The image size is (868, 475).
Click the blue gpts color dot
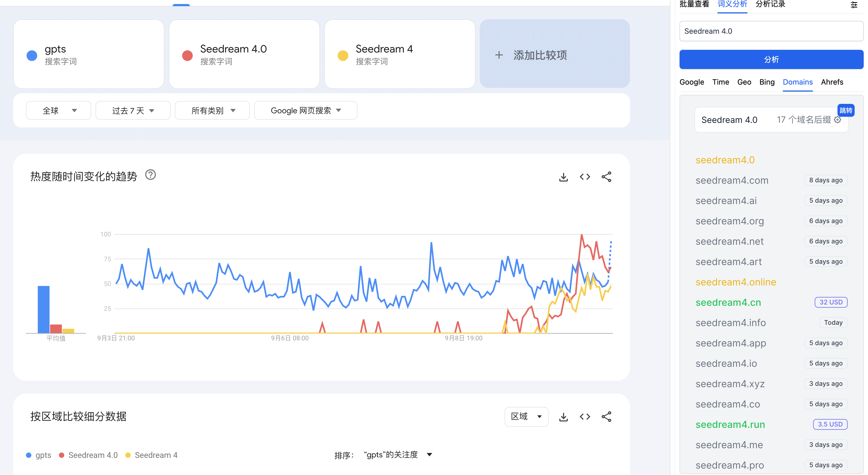[32, 55]
